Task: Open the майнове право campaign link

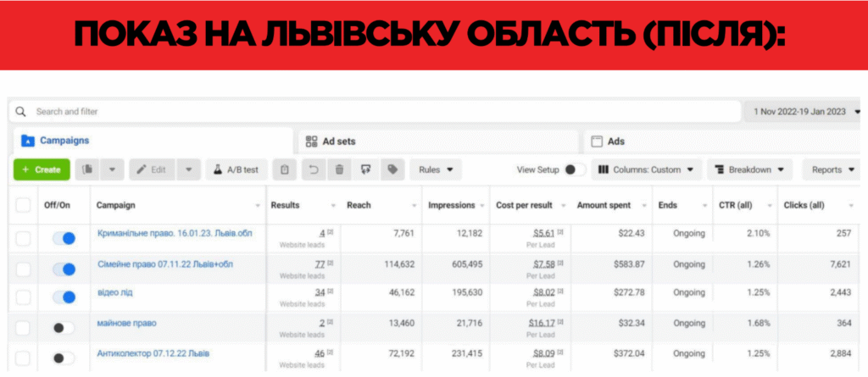Action: tap(126, 324)
